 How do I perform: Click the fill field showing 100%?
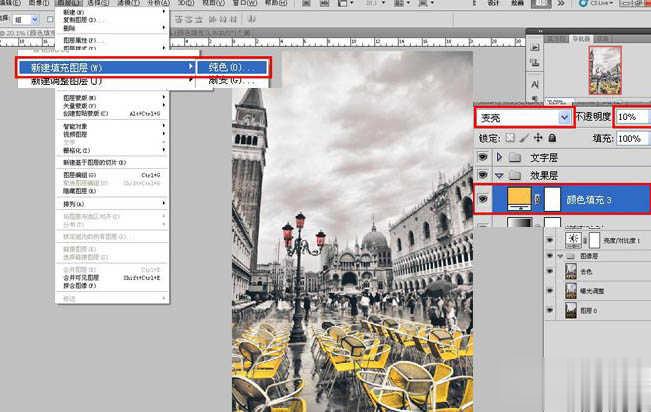coord(630,138)
